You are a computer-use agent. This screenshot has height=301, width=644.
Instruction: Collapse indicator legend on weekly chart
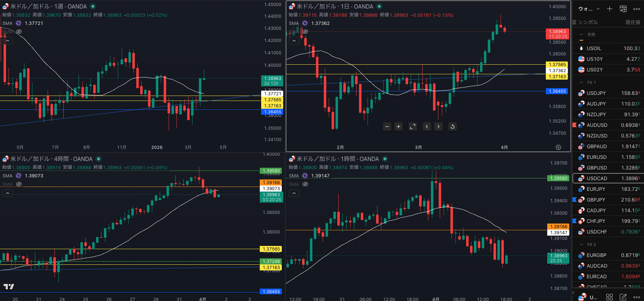tap(7, 41)
